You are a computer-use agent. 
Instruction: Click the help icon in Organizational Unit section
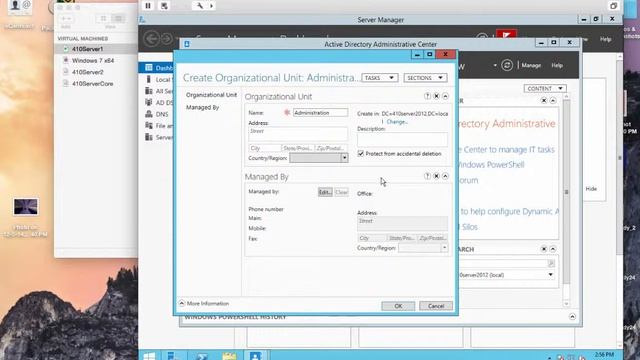[427, 96]
